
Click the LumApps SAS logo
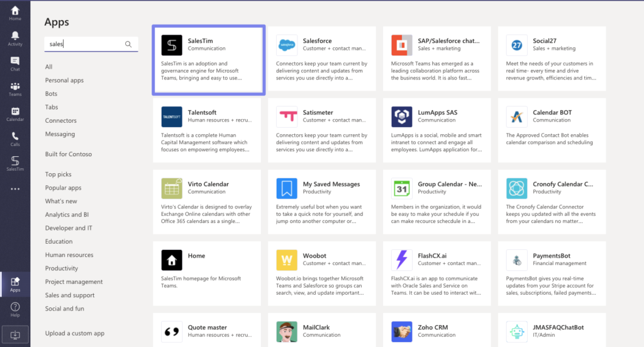[x=402, y=117]
